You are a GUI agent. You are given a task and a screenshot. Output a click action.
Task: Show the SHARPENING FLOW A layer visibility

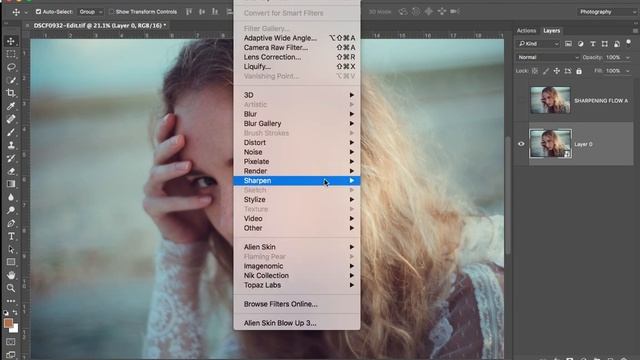click(x=521, y=100)
